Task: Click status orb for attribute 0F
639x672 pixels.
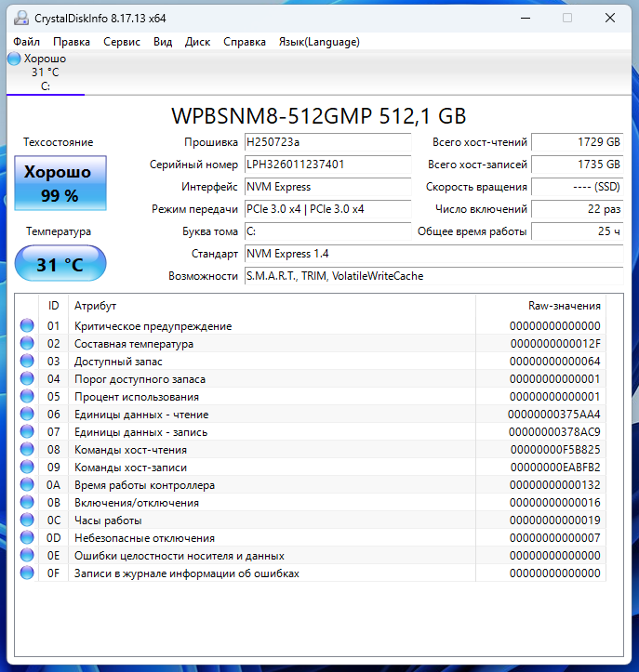Action: click(x=27, y=573)
